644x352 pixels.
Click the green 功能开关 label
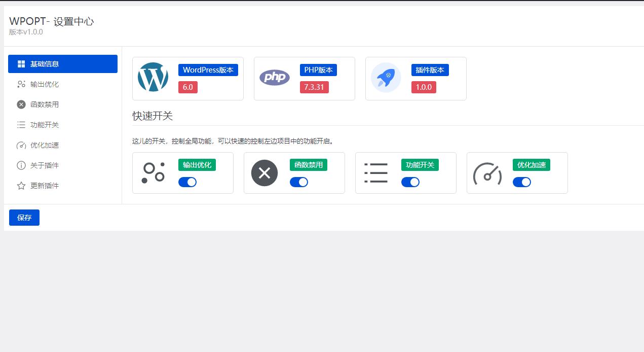click(420, 165)
